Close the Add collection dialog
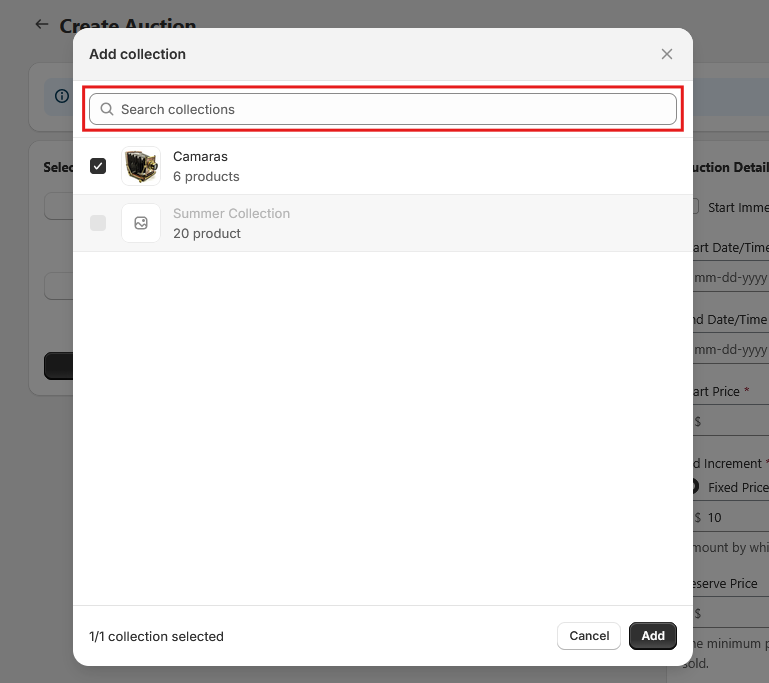The width and height of the screenshot is (769, 683). point(667,54)
